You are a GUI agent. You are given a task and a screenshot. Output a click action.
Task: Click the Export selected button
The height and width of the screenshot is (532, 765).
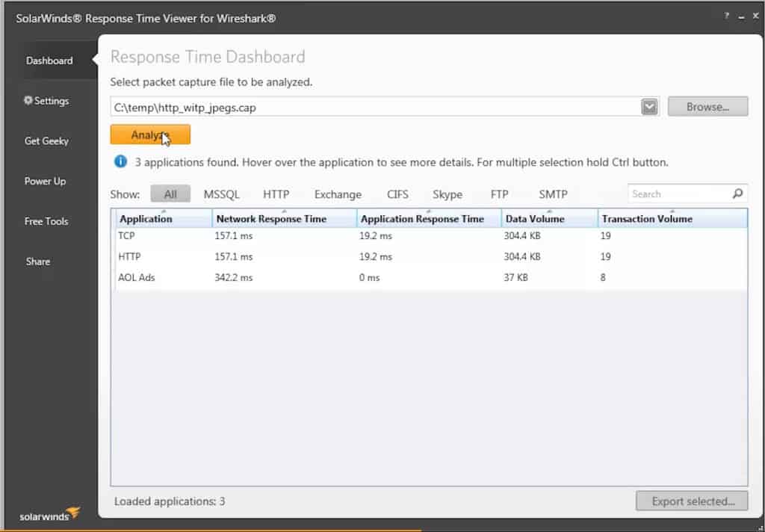(692, 501)
